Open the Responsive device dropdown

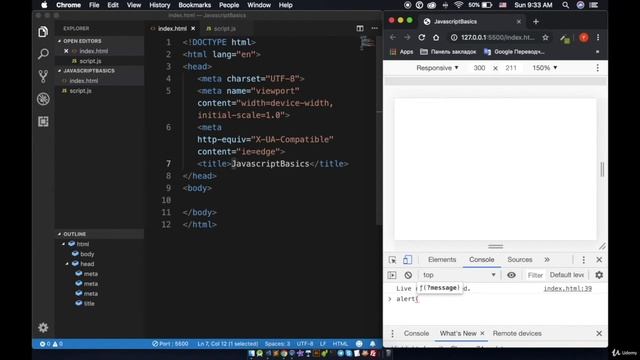[x=437, y=68]
